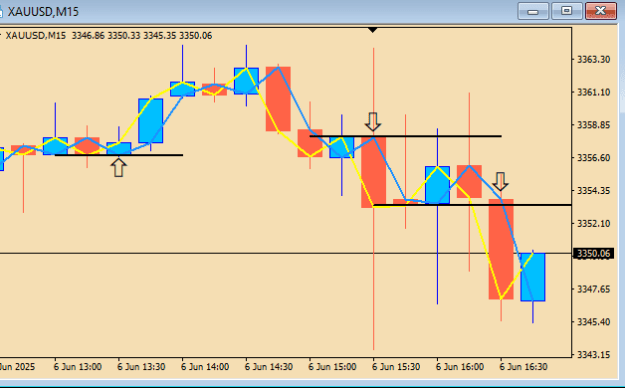The width and height of the screenshot is (625, 388).
Task: Minimize the XAUUSD,M15 chart window
Action: (533, 11)
